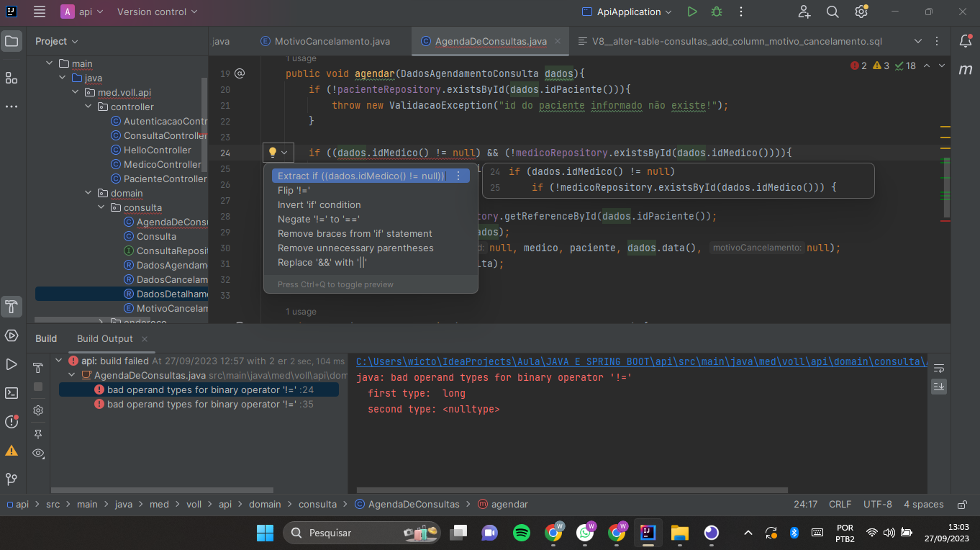The width and height of the screenshot is (980, 550).
Task: Click the yellow warning icon in Build sidebar
Action: [x=12, y=451]
